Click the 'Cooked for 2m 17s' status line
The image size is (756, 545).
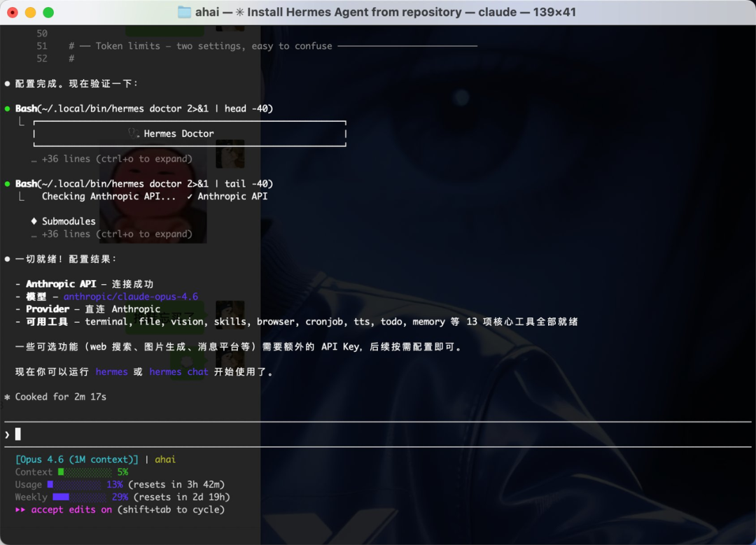[x=61, y=397]
